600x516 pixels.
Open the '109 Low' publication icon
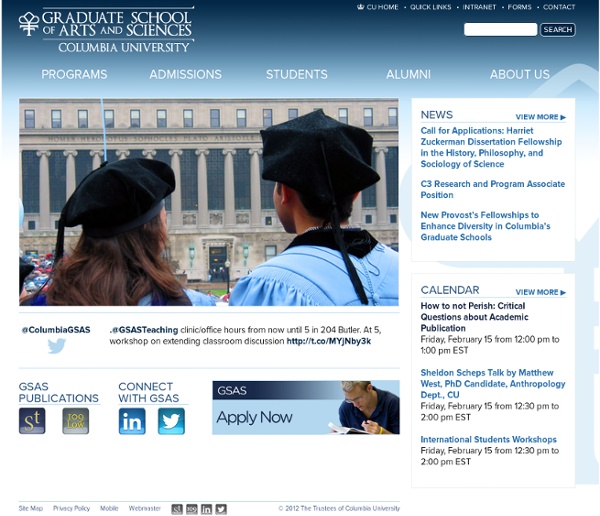click(x=75, y=421)
